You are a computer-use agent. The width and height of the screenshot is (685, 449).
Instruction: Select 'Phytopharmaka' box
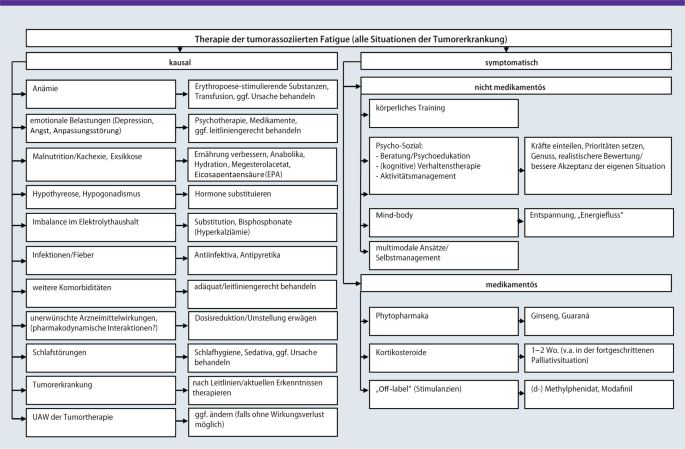tap(444, 321)
